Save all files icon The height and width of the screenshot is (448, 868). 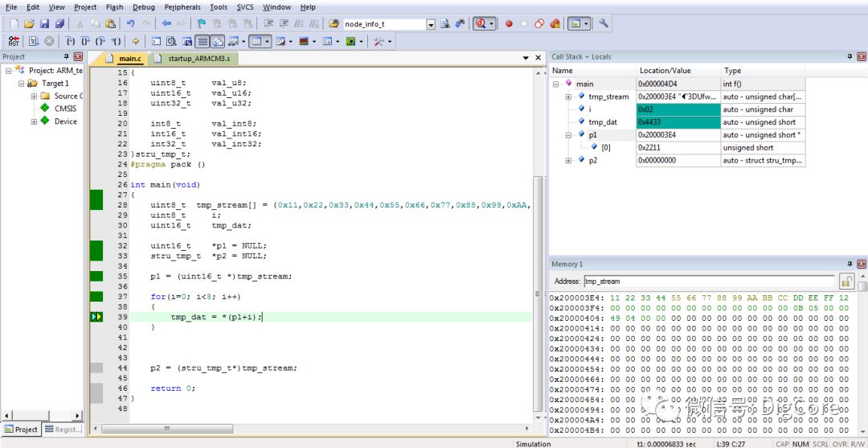click(59, 24)
